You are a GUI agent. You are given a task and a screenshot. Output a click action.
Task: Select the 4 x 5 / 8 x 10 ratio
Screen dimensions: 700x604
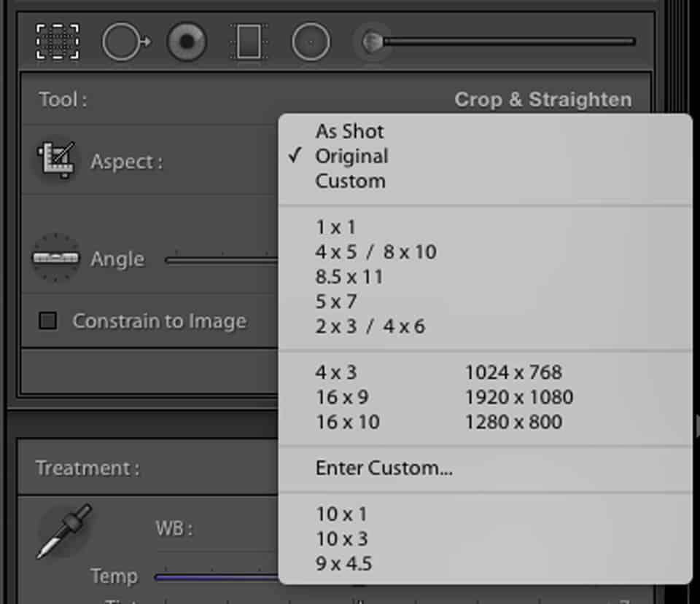tap(486, 252)
